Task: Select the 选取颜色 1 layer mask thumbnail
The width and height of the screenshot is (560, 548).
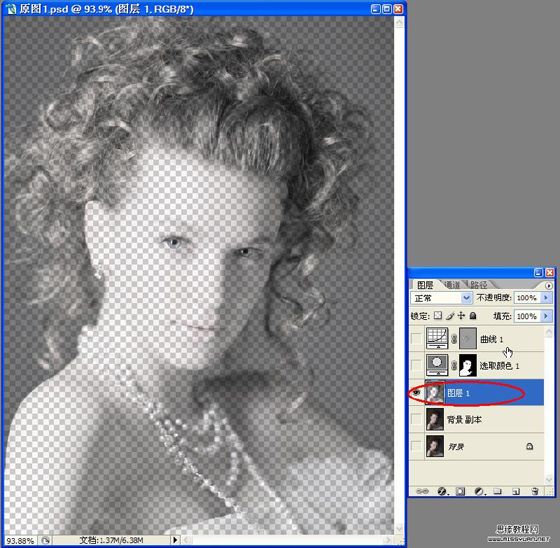Action: click(468, 365)
